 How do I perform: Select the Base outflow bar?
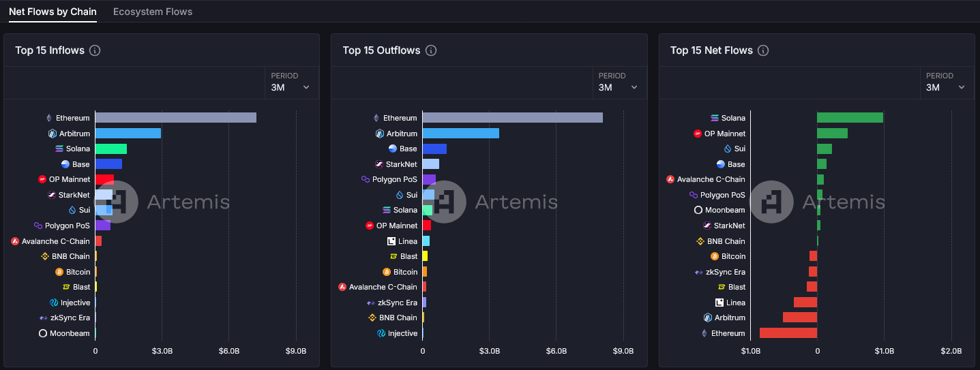(x=434, y=149)
